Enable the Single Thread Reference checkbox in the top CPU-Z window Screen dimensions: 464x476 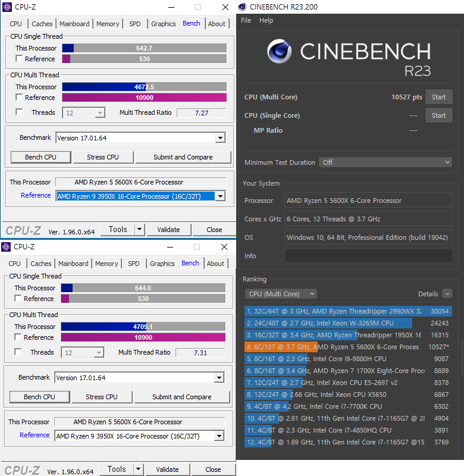(x=19, y=58)
